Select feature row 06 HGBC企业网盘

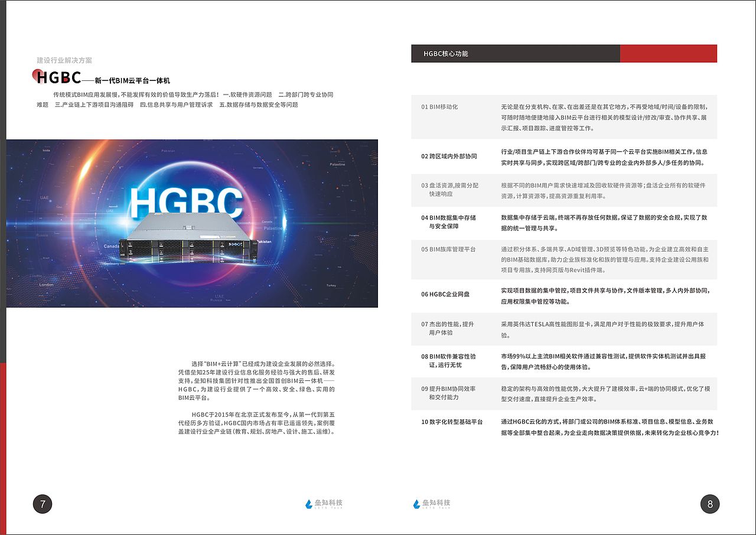564,295
